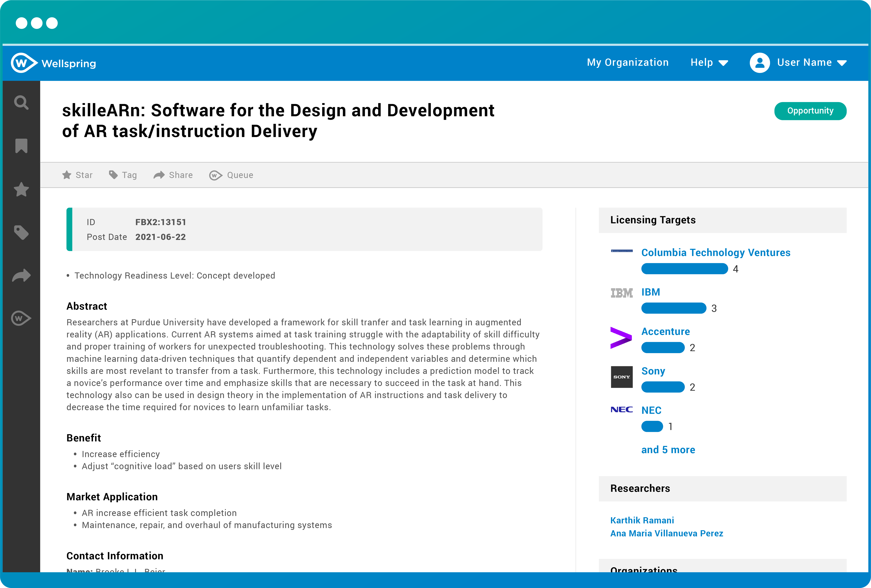Expand the User Name dropdown
The image size is (871, 588).
pos(812,63)
